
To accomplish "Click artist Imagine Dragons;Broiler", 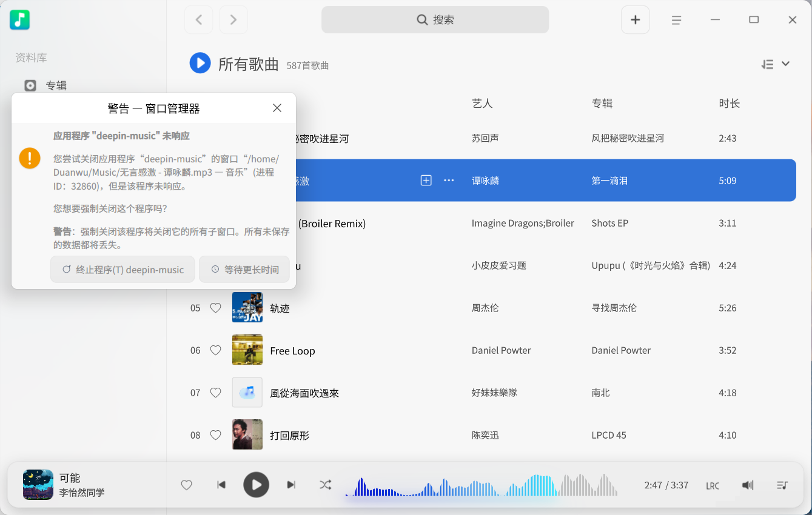I will 523,223.
